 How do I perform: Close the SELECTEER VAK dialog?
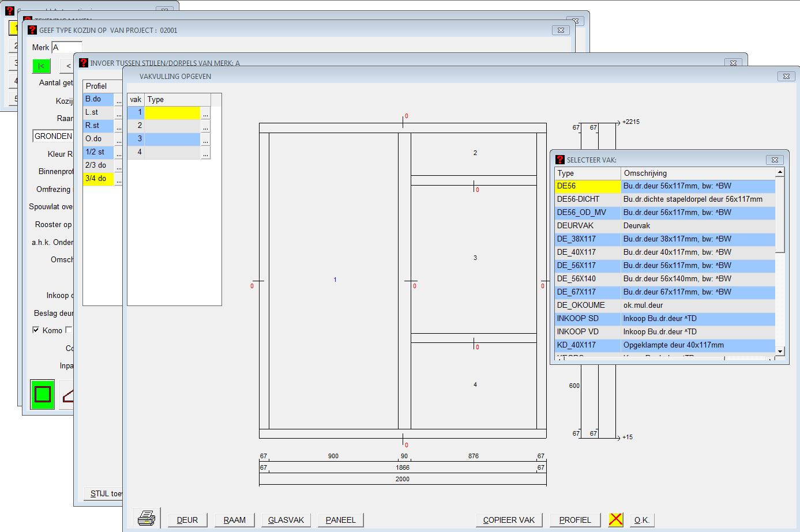point(775,160)
